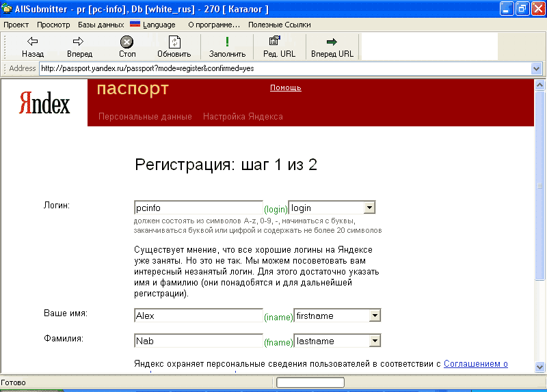Open the Персональные данные tab
This screenshot has width=547, height=392.
pyautogui.click(x=145, y=116)
